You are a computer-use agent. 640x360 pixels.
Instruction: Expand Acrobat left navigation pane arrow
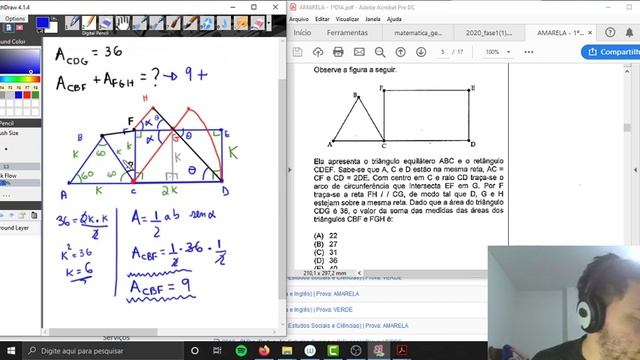pos(290,170)
